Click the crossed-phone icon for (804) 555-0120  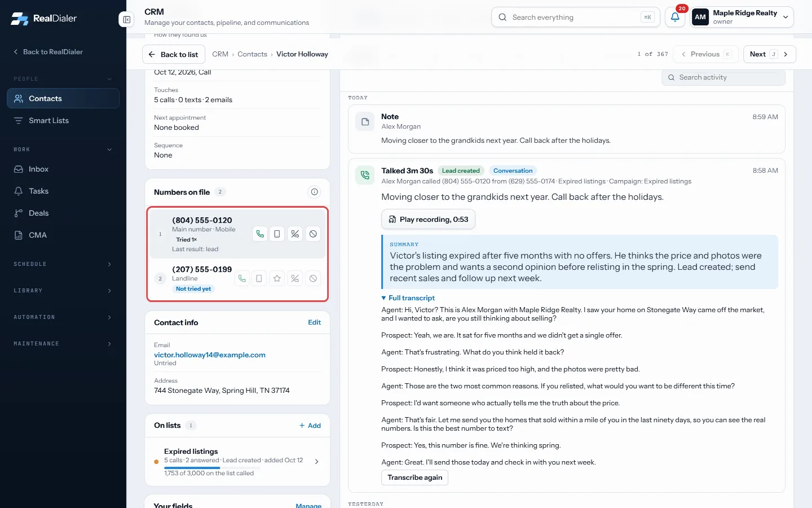coord(295,234)
